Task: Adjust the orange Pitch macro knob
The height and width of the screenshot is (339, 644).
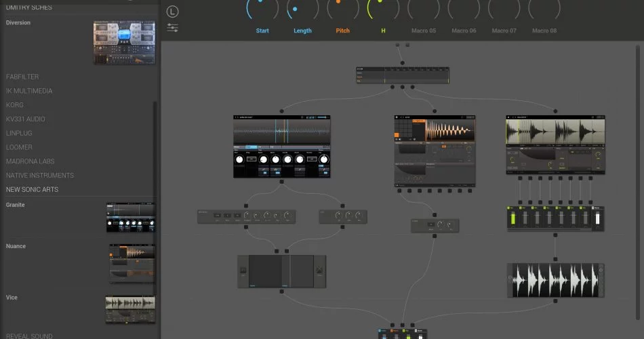Action: pos(342,8)
